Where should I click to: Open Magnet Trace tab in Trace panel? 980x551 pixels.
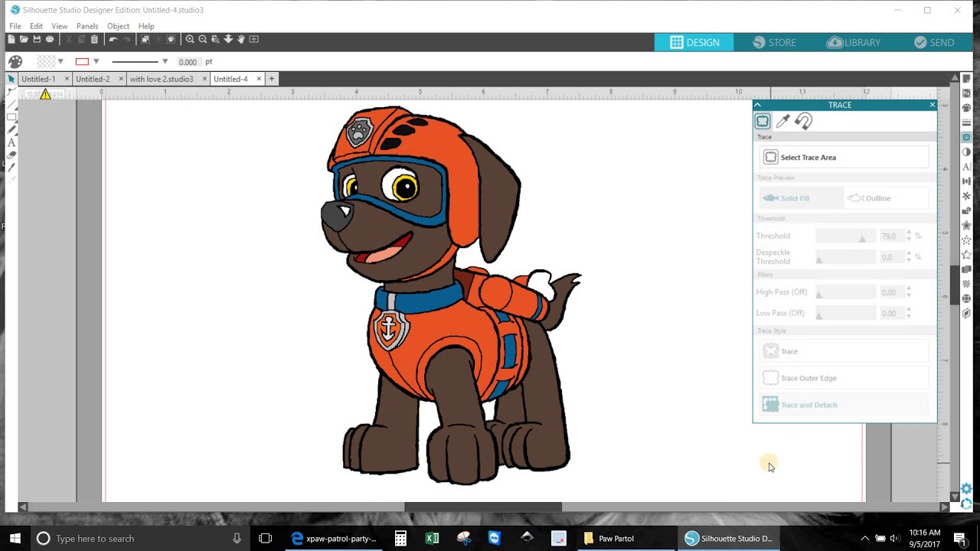coord(803,121)
